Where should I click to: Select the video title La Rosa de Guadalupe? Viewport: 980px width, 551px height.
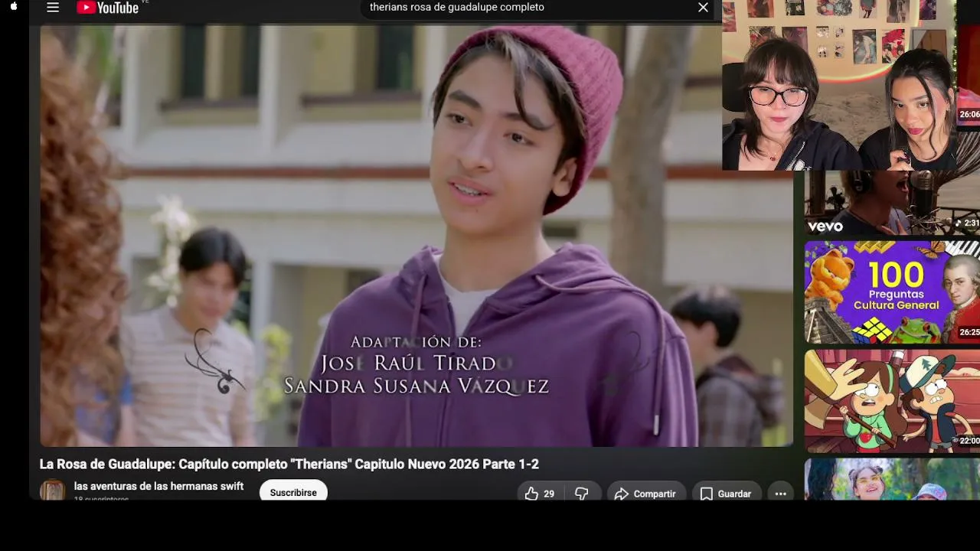tap(289, 465)
